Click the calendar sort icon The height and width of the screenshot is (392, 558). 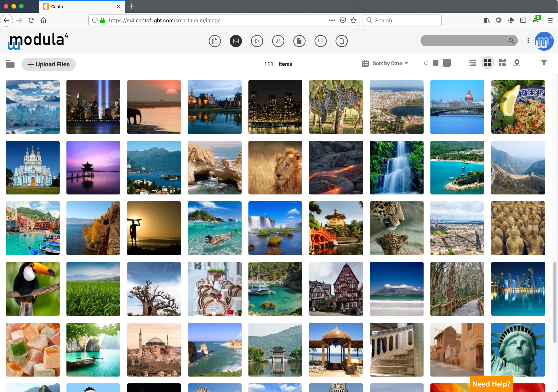[365, 63]
